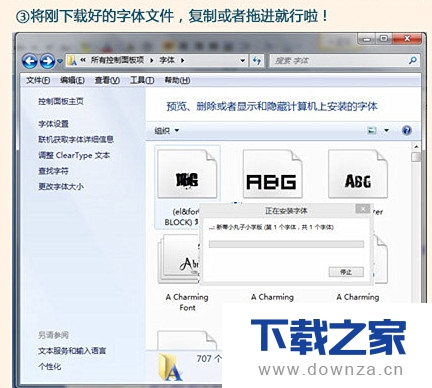432x388 pixels.
Task: Click the Forward navigation arrow
Action: (47, 61)
